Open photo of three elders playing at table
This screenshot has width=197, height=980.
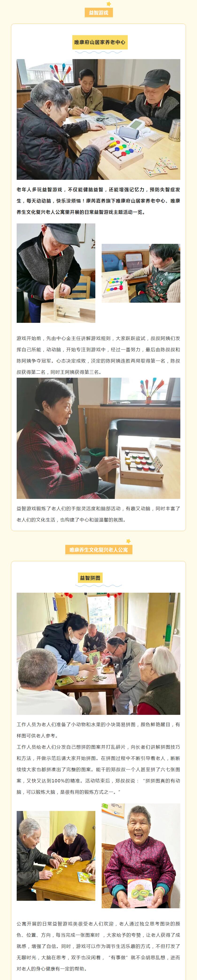click(98, 120)
